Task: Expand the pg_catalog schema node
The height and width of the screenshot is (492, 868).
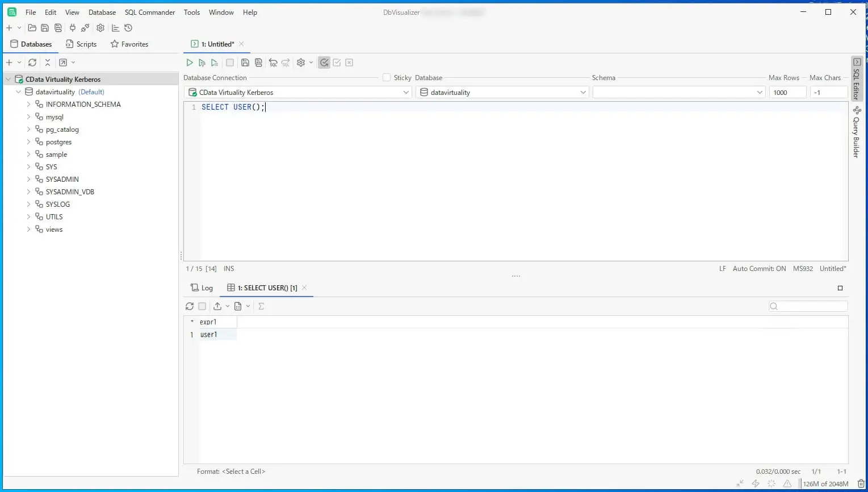Action: click(29, 130)
